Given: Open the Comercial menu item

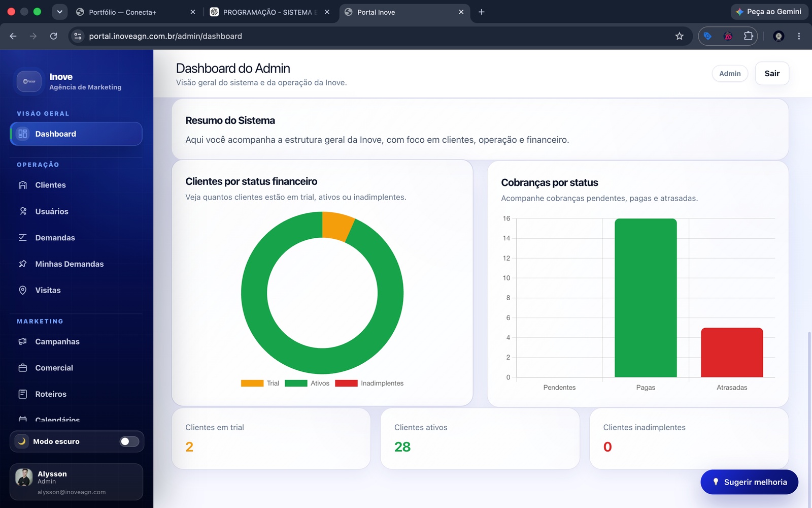Looking at the screenshot, I should (76, 368).
